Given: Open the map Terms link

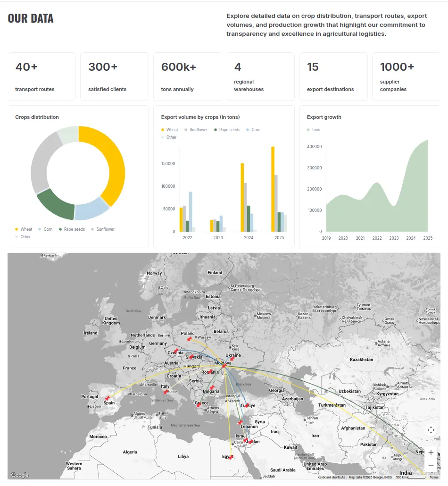Looking at the screenshot, I should coord(434,478).
